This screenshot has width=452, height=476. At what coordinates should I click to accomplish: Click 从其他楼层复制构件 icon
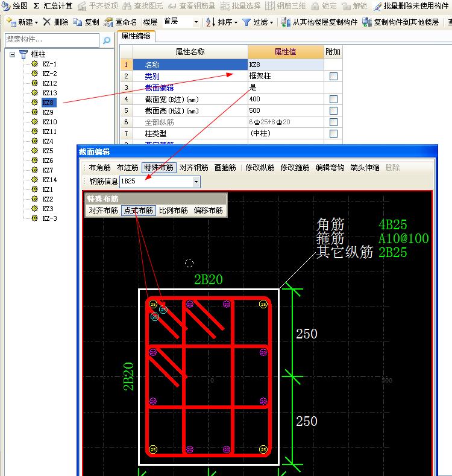(x=285, y=22)
